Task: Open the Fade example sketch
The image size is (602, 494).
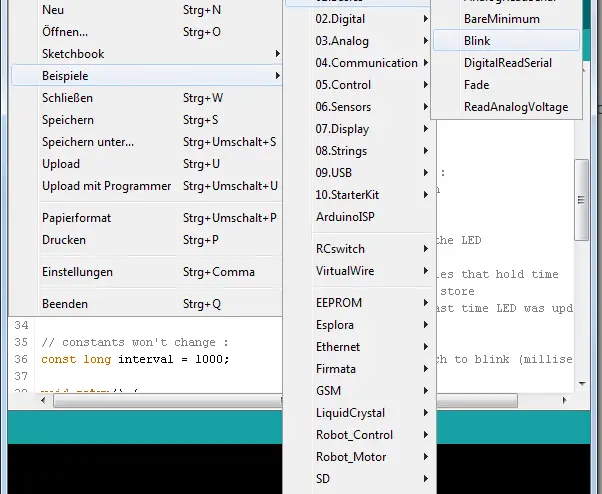Action: [x=506, y=85]
